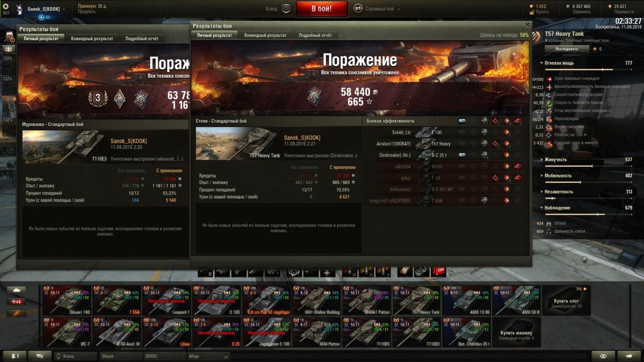Toggle the x5 bonus carousel filter
Screen dimensions: 644x362
[x=16, y=301]
